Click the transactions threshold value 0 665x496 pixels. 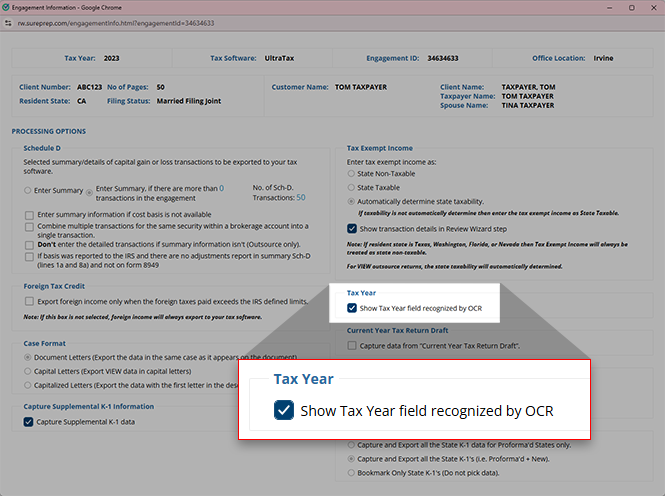click(x=221, y=188)
